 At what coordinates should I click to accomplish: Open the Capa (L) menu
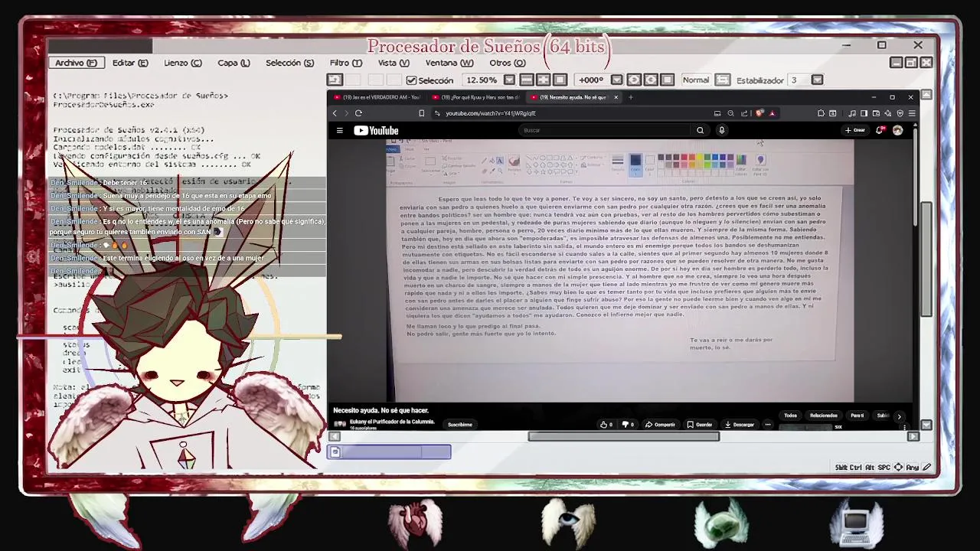234,63
